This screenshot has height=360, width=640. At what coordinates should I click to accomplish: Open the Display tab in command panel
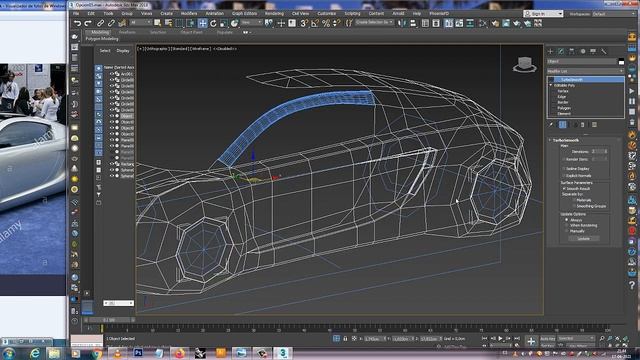[593, 51]
